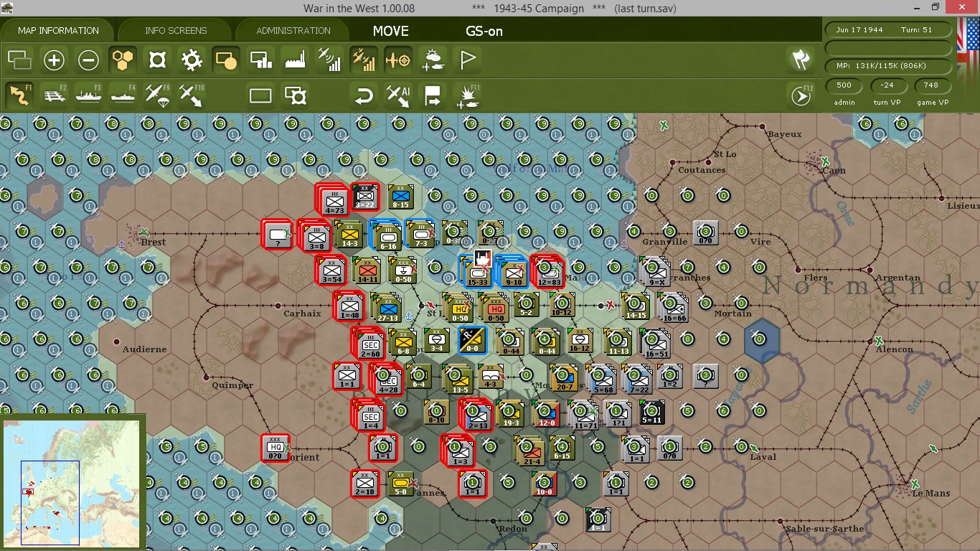Select the unit counter labeled 15-33
This screenshot has height=551, width=980.
point(478,272)
